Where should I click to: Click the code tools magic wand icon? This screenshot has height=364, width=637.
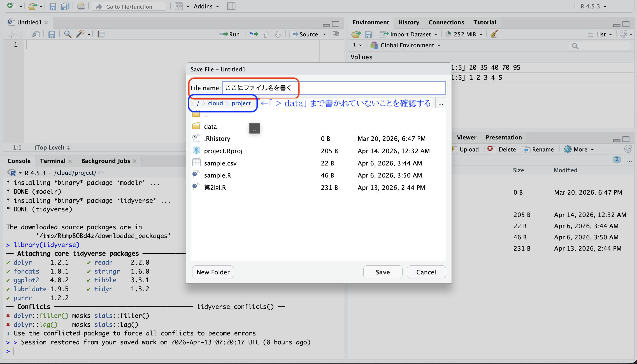click(x=81, y=34)
